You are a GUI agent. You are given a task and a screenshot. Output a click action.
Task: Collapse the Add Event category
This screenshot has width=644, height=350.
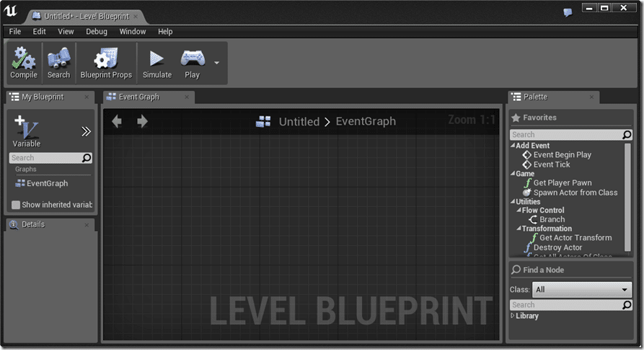point(513,145)
